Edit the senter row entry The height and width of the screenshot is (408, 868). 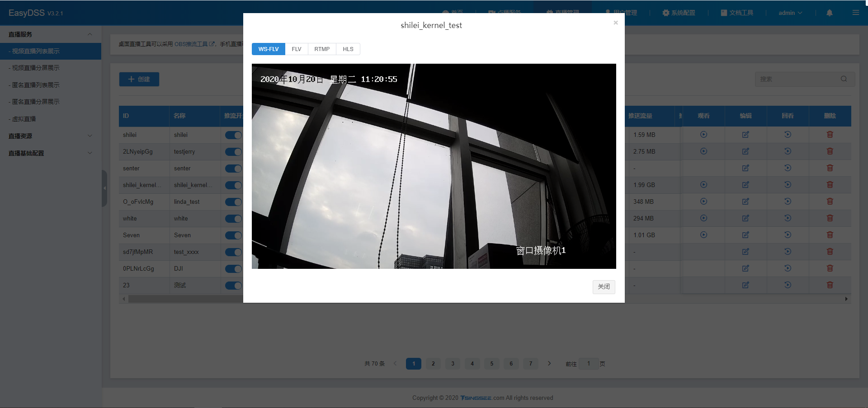pyautogui.click(x=745, y=168)
